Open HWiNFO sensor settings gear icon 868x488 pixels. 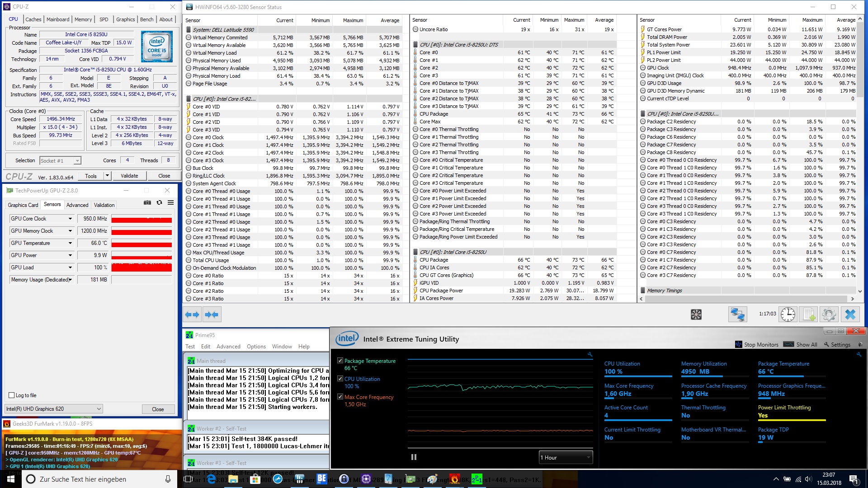829,314
